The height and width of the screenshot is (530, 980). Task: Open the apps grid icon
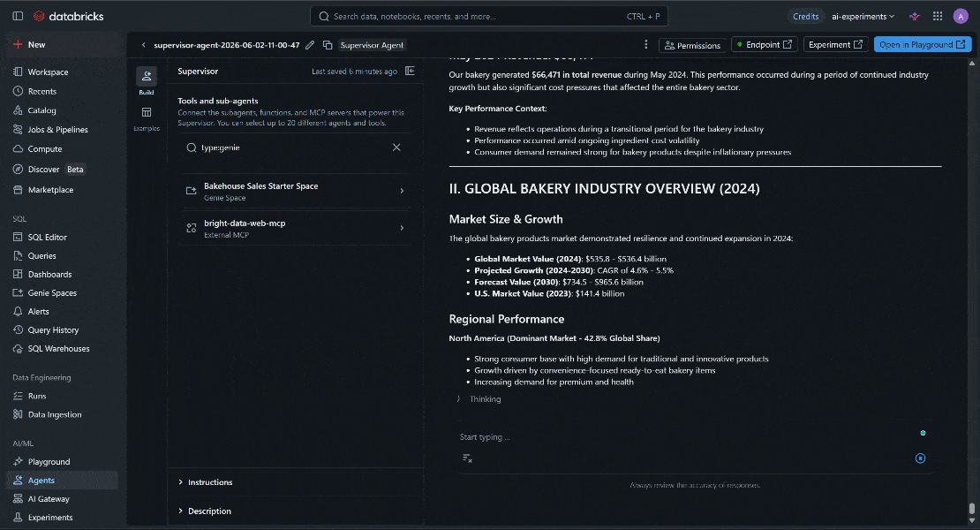pos(938,16)
